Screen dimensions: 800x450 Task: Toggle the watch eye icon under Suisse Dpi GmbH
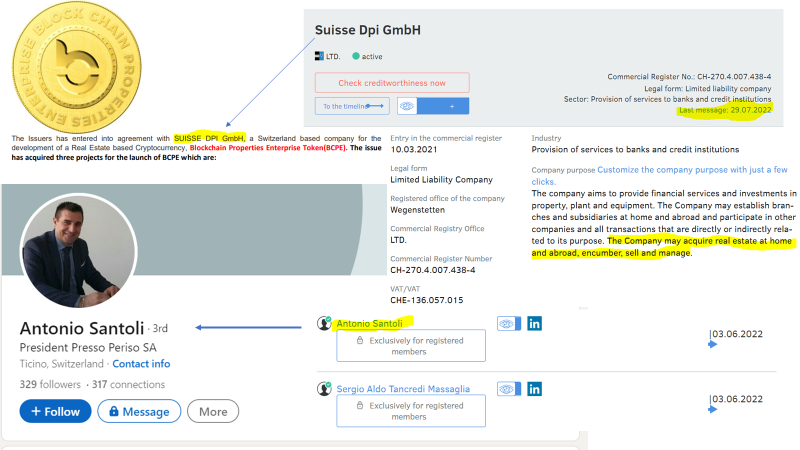tap(407, 106)
